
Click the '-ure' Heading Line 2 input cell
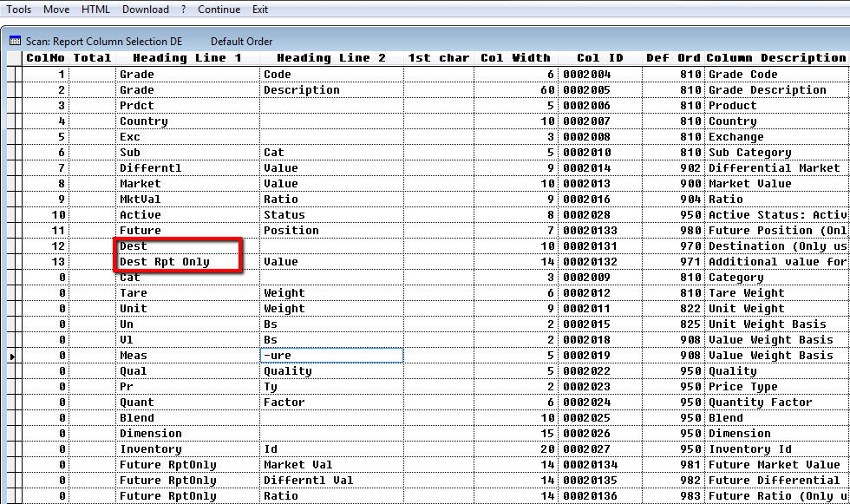(331, 356)
